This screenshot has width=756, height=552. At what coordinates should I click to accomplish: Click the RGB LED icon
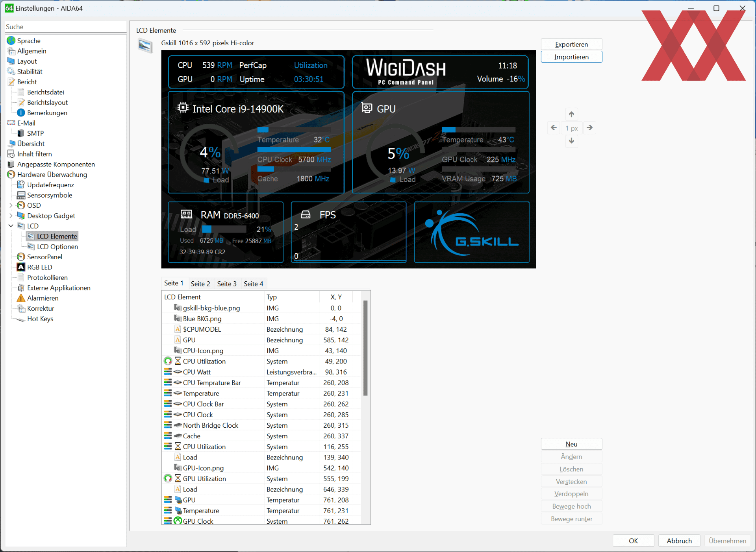click(21, 267)
